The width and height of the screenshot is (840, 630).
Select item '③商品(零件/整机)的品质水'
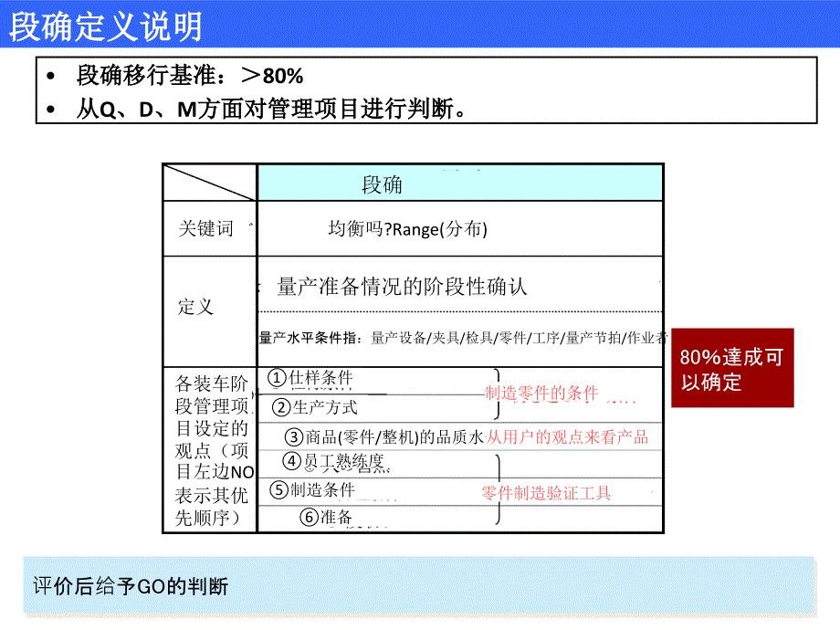[x=384, y=437]
